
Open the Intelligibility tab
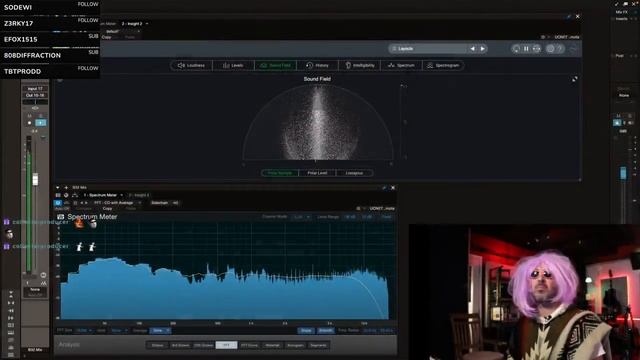tap(360, 65)
